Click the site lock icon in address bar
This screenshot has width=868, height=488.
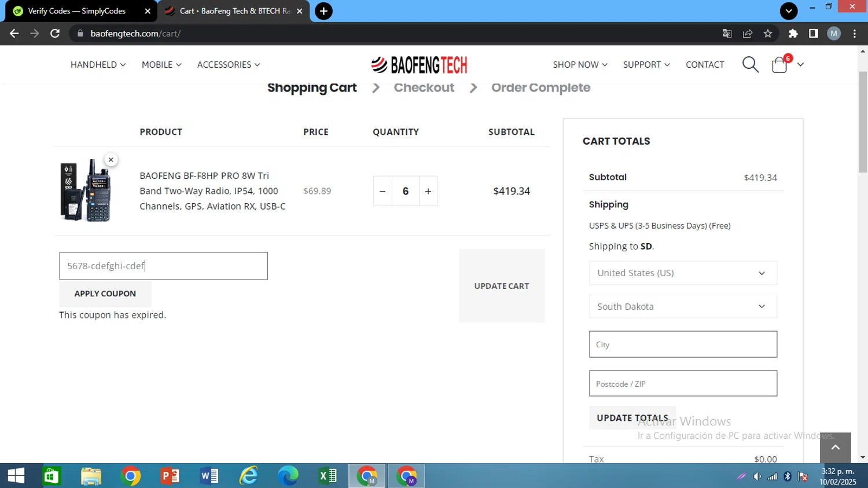pyautogui.click(x=80, y=34)
